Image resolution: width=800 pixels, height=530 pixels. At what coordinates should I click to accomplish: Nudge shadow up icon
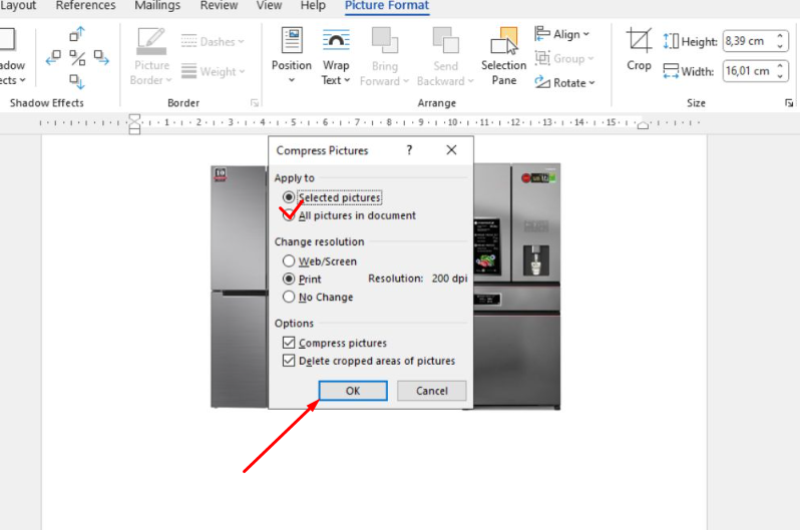pos(77,34)
